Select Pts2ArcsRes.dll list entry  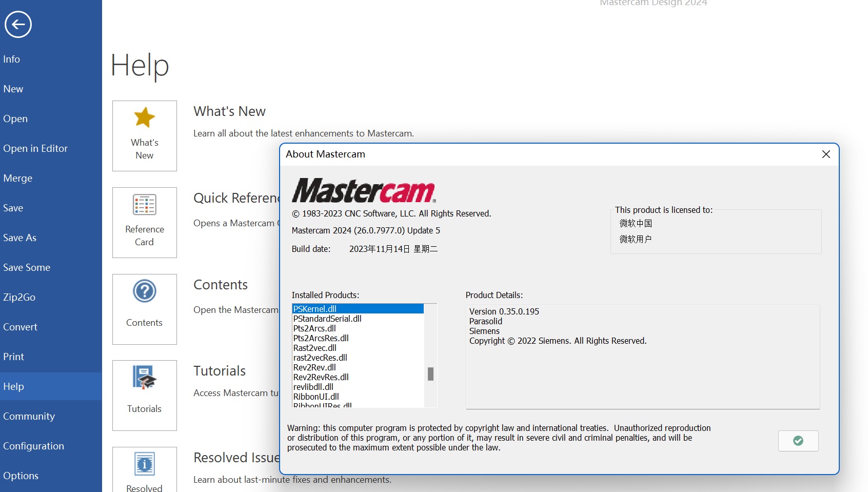click(358, 338)
